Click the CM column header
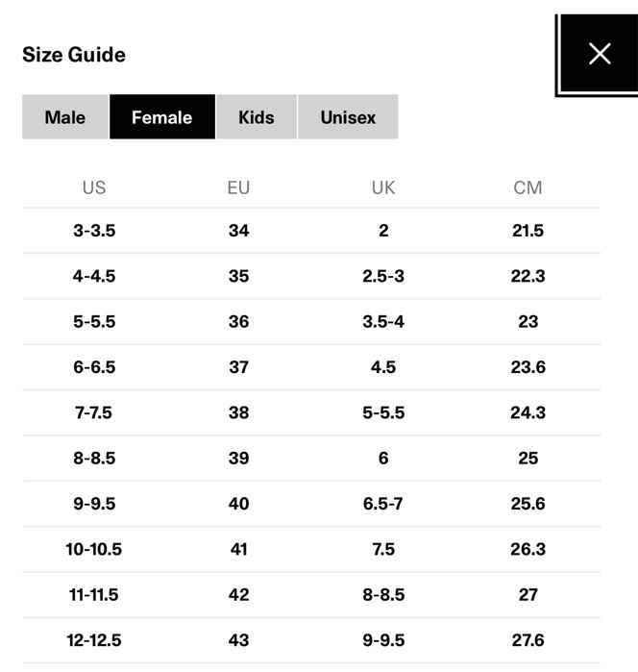Screen dimensions: 638x672 528,187
